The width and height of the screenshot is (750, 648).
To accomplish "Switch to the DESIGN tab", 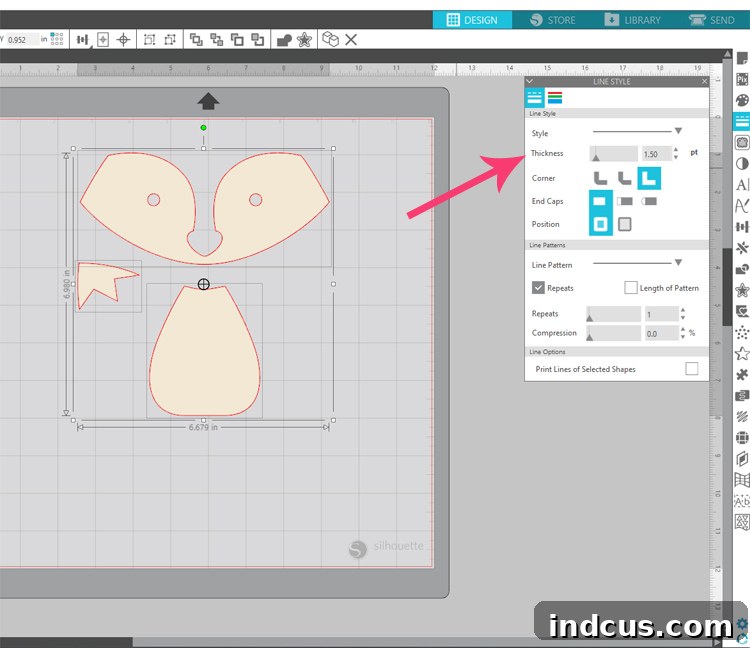I will coord(472,20).
